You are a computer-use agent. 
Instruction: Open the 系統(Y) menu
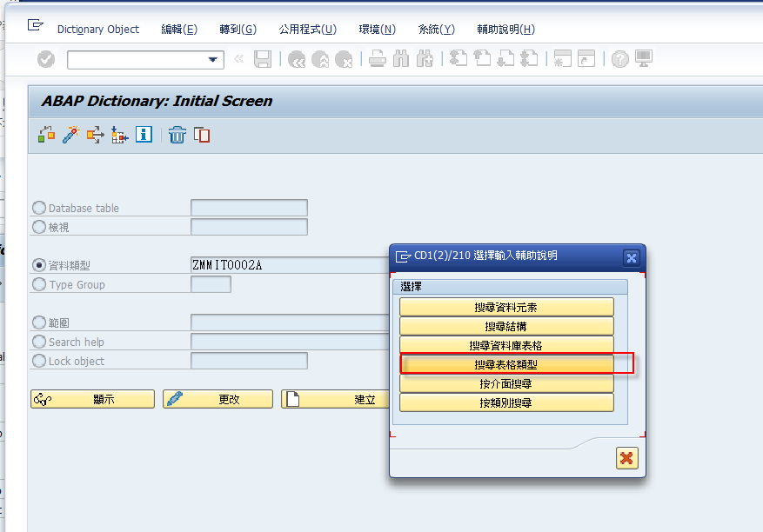(x=435, y=29)
